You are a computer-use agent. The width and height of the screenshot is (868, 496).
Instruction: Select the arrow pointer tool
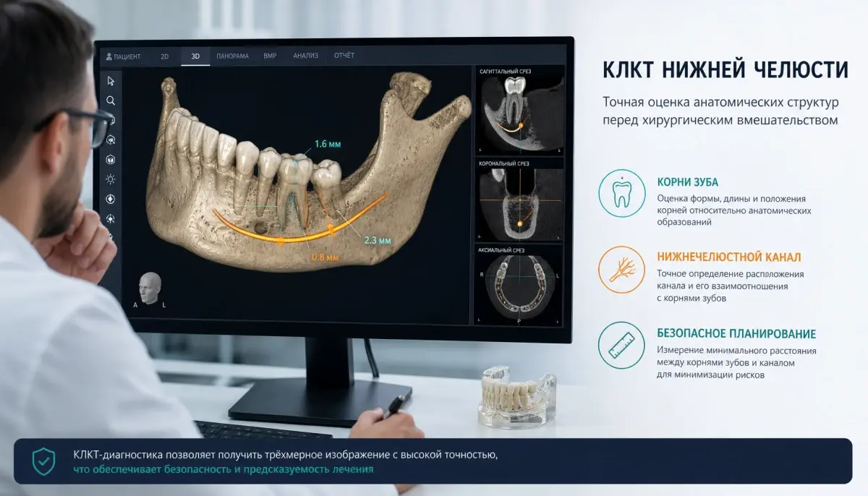pyautogui.click(x=111, y=80)
